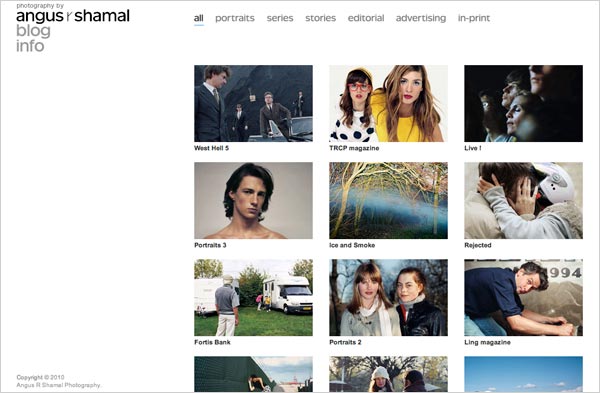Click the 'Rejected' caption text
Screen dimensions: 600x393
tap(478, 245)
